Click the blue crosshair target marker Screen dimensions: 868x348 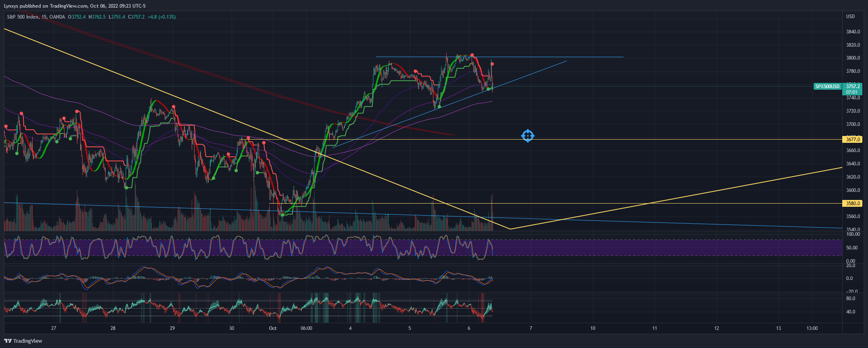(x=528, y=136)
